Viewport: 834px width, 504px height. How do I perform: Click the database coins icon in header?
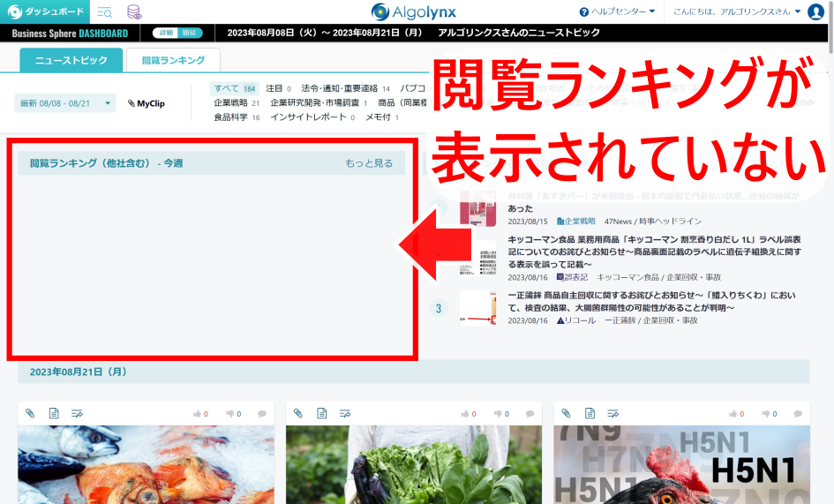click(x=133, y=11)
